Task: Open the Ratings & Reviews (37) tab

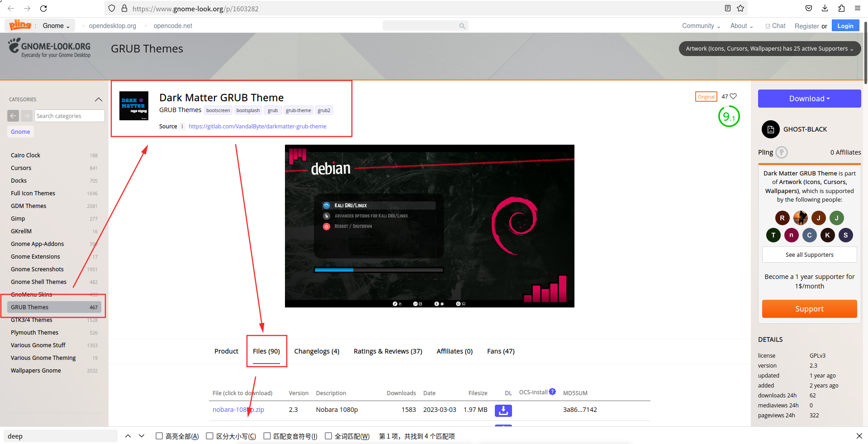Action: (x=388, y=351)
